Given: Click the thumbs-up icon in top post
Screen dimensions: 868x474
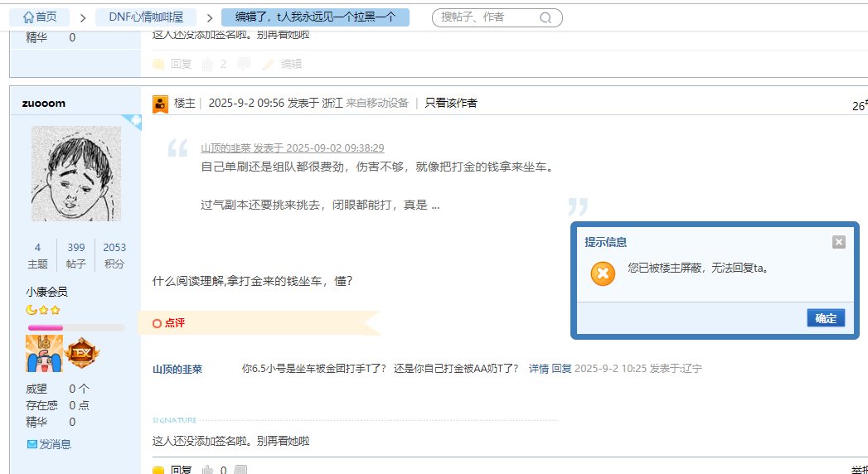Looking at the screenshot, I should 208,64.
